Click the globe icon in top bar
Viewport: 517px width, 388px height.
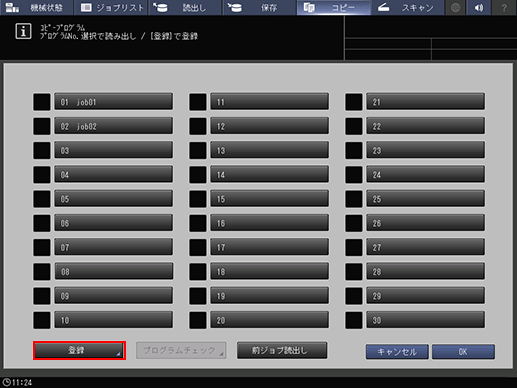pyautogui.click(x=455, y=8)
